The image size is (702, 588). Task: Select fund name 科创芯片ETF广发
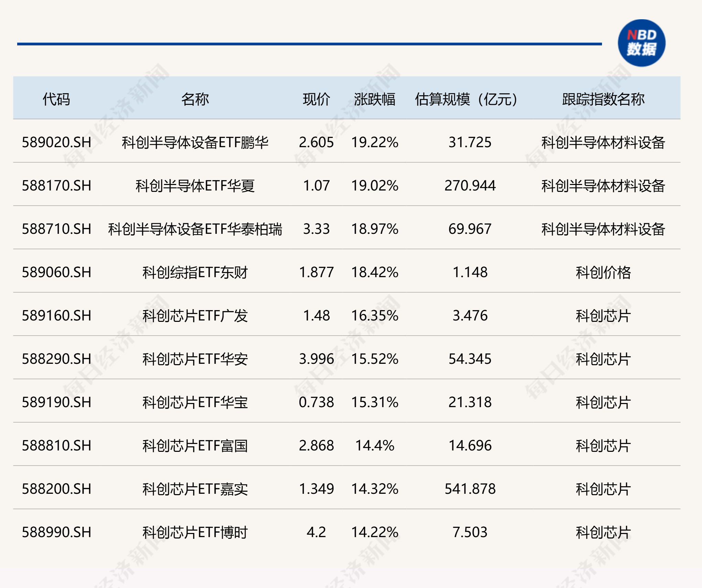[x=195, y=316]
